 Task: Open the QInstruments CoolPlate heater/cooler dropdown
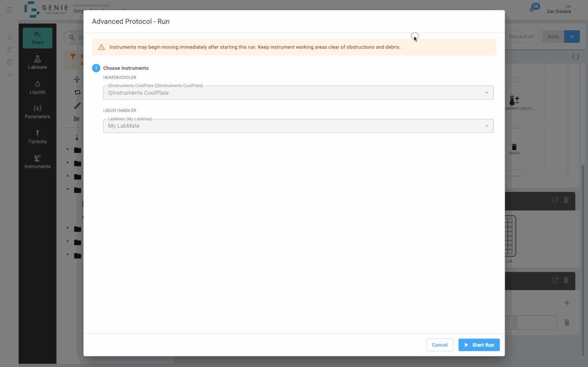298,93
